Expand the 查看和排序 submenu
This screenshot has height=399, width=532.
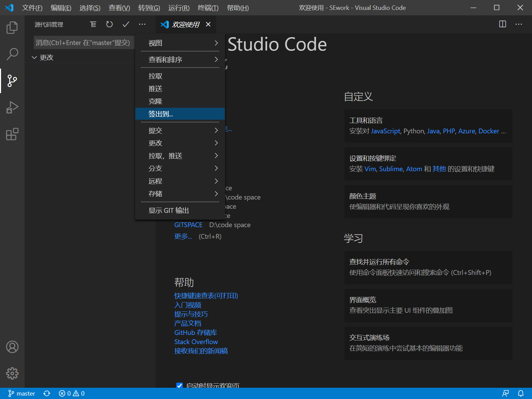180,59
